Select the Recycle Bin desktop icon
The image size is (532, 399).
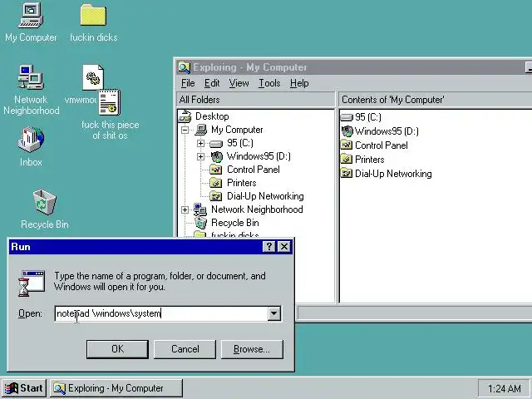pos(44,202)
